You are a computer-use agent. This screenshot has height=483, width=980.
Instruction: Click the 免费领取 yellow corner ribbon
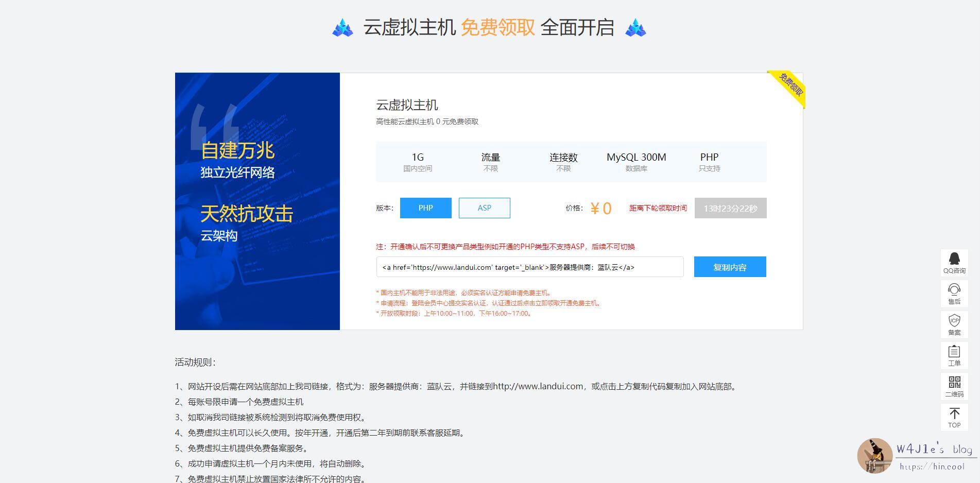coord(790,85)
